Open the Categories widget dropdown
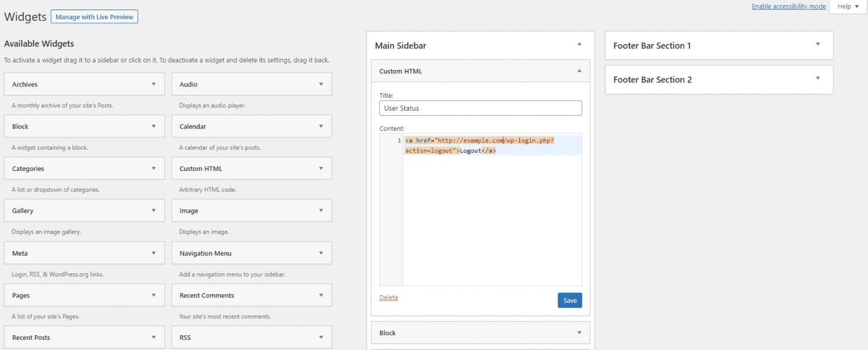Image resolution: width=868 pixels, height=350 pixels. click(x=153, y=168)
